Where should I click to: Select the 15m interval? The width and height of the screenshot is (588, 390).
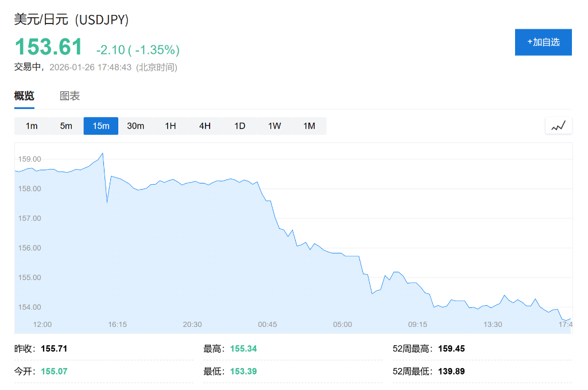pyautogui.click(x=101, y=126)
